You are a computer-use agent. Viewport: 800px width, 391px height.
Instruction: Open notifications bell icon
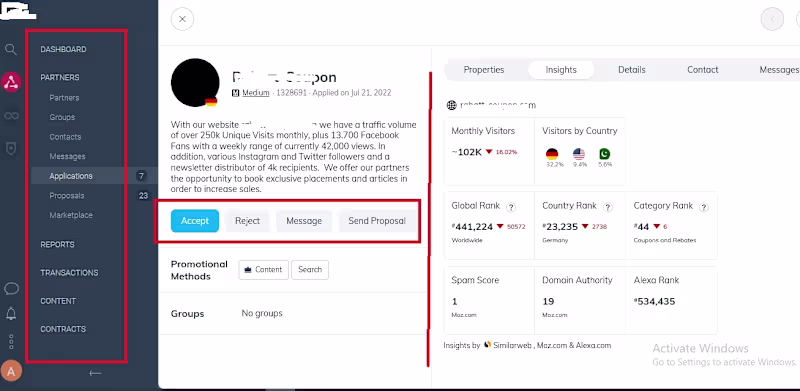click(x=11, y=314)
